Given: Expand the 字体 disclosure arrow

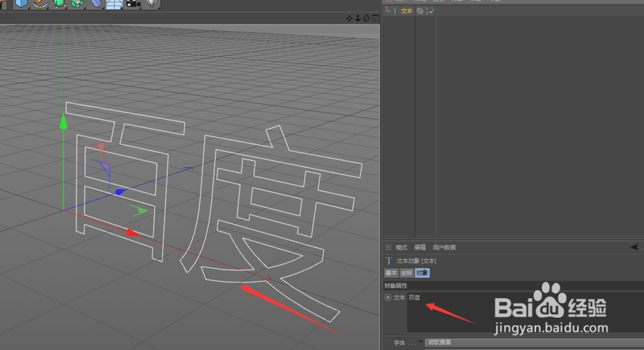Looking at the screenshot, I should [421, 342].
